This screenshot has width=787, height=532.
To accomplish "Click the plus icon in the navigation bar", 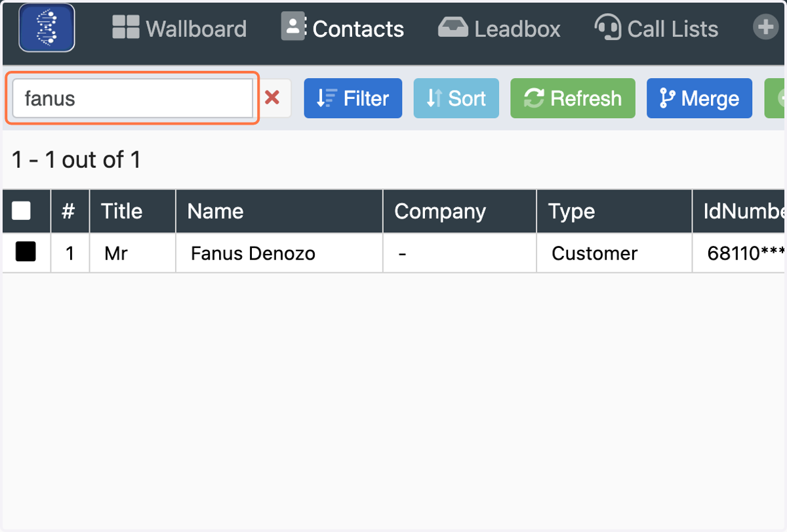I will (x=765, y=28).
